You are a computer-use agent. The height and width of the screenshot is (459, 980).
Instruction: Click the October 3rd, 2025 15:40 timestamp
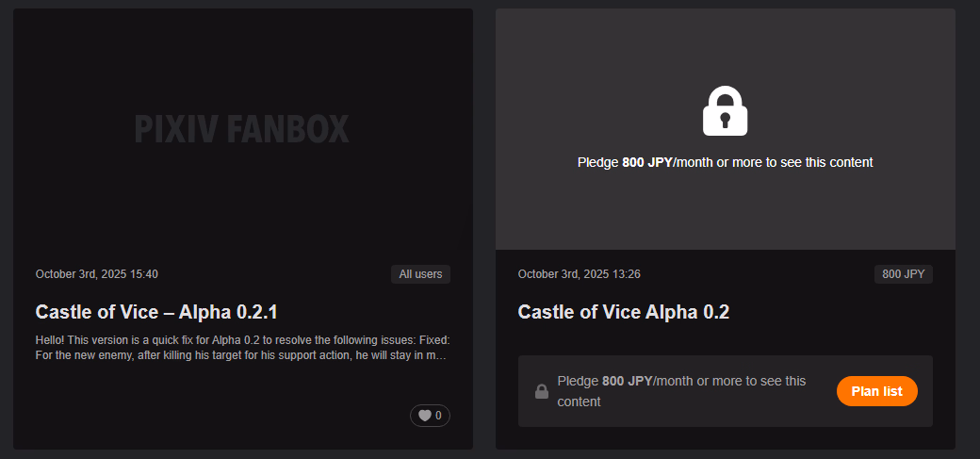97,274
